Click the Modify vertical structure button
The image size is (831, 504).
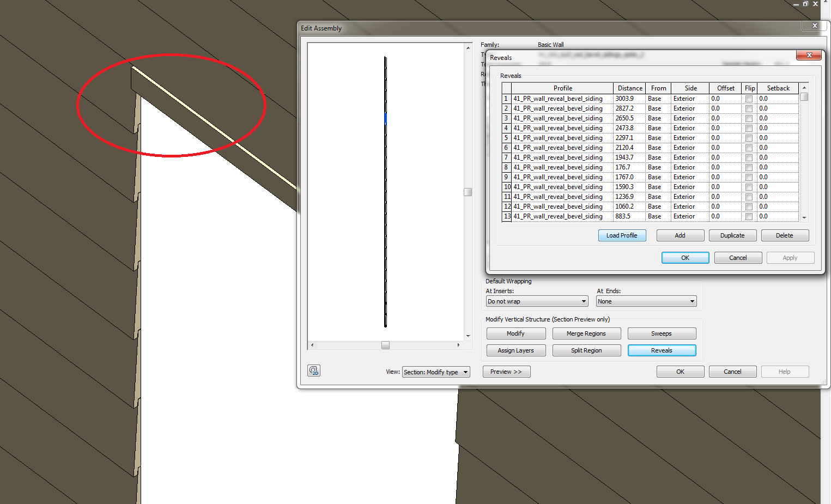(515, 333)
